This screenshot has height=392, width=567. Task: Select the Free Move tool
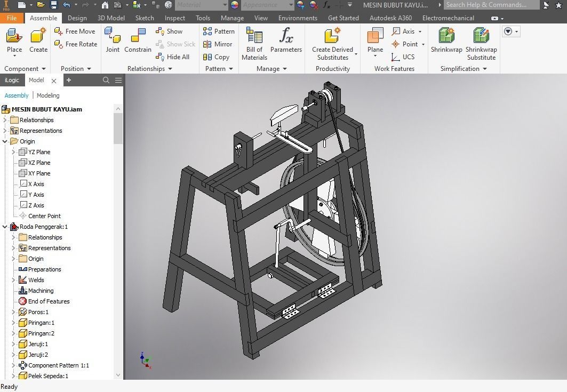(x=75, y=31)
